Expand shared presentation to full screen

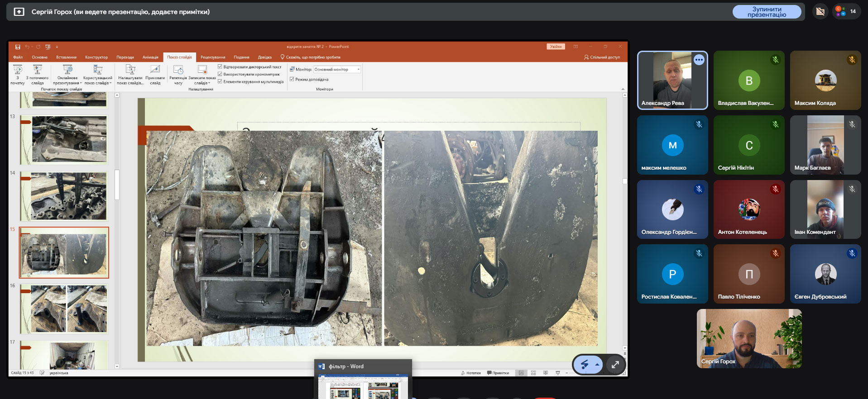tap(615, 365)
